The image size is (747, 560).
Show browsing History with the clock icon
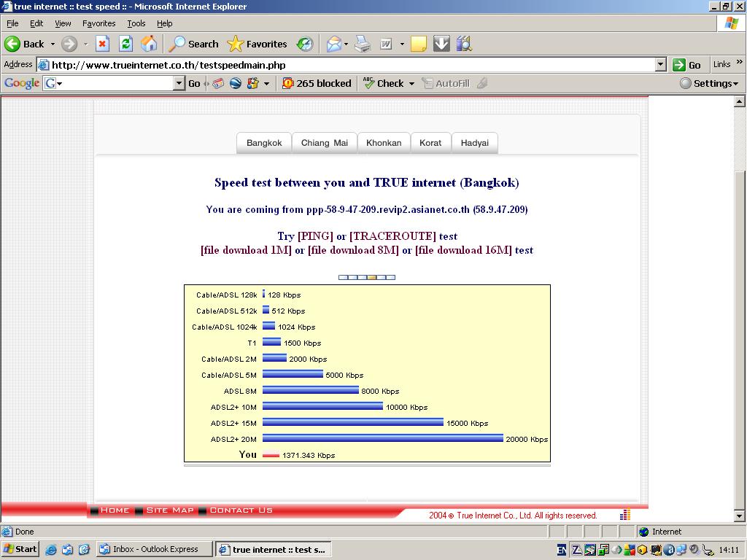[305, 44]
